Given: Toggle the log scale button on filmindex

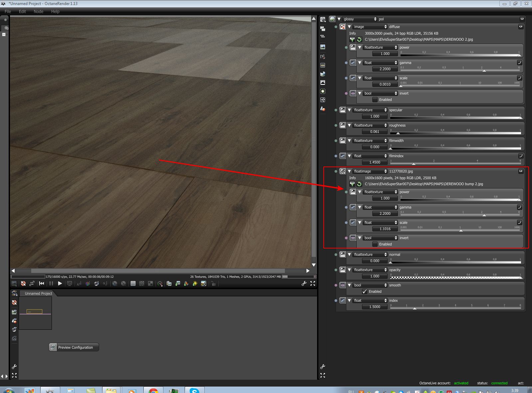Looking at the screenshot, I should tap(521, 156).
